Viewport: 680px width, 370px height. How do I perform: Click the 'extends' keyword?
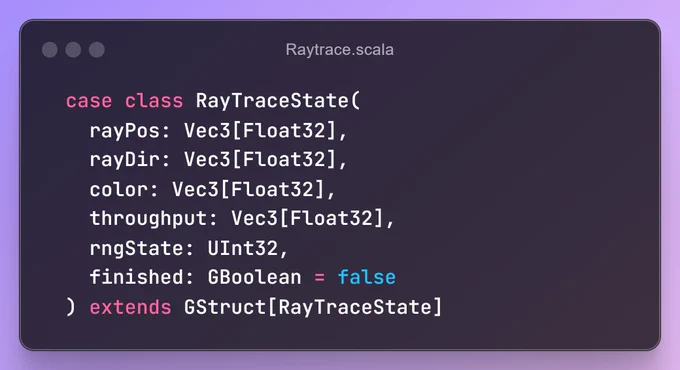(130, 308)
